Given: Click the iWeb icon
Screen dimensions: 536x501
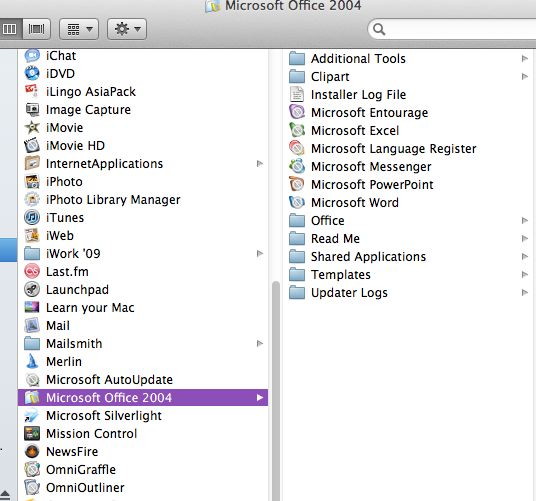Looking at the screenshot, I should (x=32, y=235).
